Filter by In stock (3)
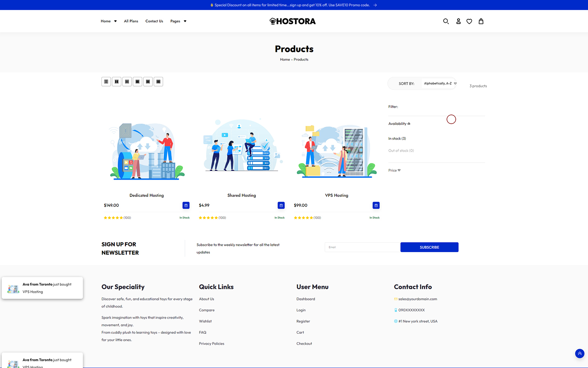 click(x=397, y=139)
